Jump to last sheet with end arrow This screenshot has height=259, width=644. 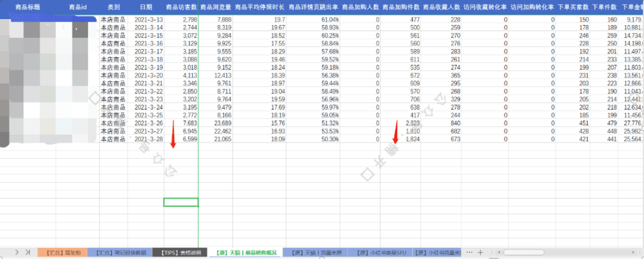click(x=28, y=252)
